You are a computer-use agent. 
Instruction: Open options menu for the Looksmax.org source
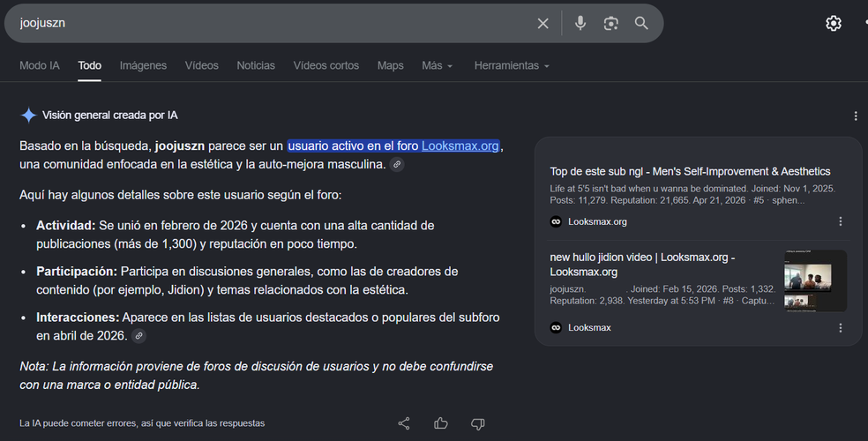click(841, 221)
